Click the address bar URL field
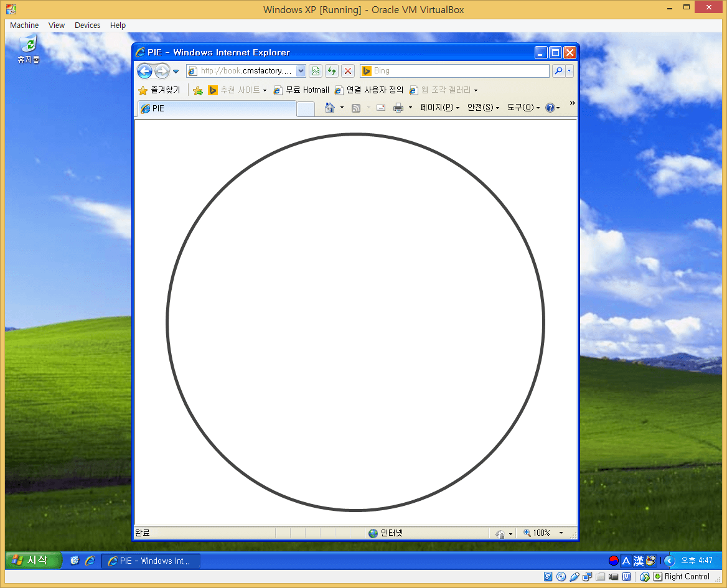Image resolution: width=727 pixels, height=588 pixels. (241, 71)
